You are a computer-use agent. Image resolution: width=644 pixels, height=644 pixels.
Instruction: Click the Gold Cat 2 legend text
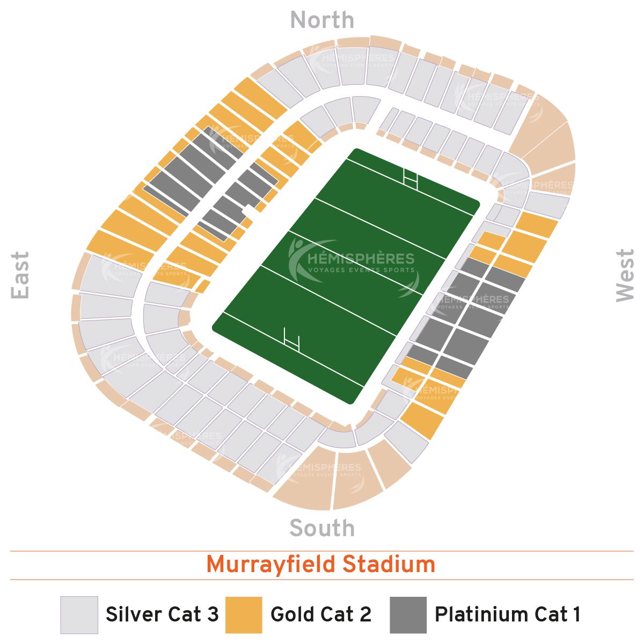(321, 614)
